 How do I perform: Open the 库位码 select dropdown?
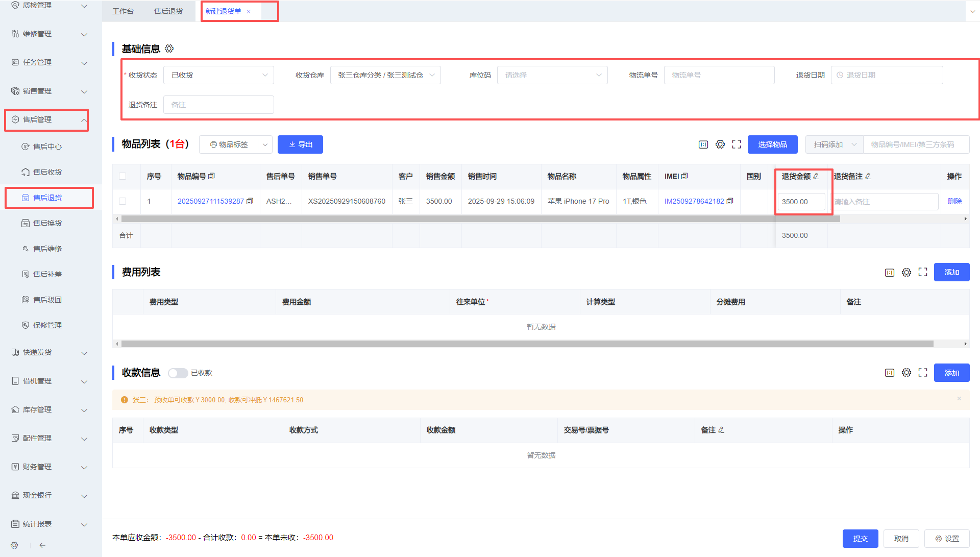click(552, 75)
